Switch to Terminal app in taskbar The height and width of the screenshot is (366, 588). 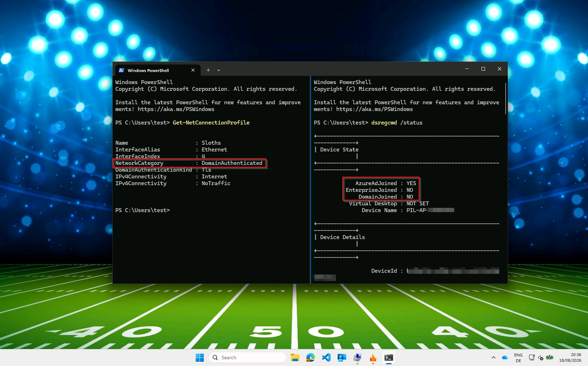coord(389,357)
